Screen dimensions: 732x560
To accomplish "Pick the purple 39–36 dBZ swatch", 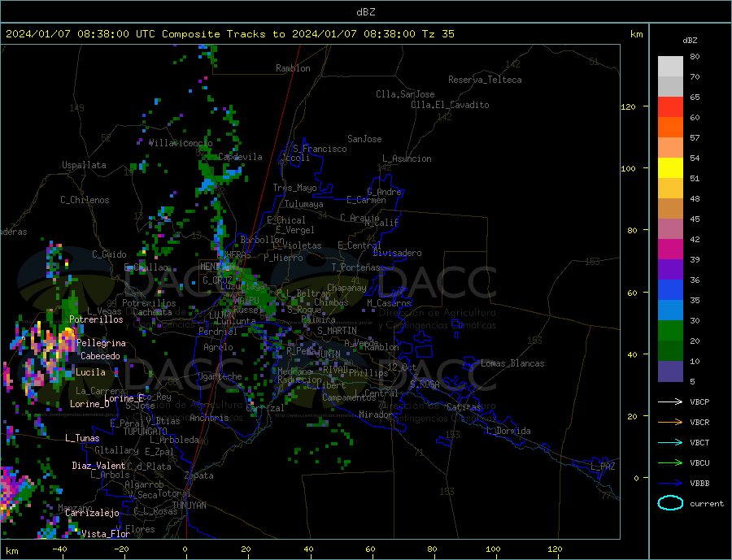I will pos(670,270).
